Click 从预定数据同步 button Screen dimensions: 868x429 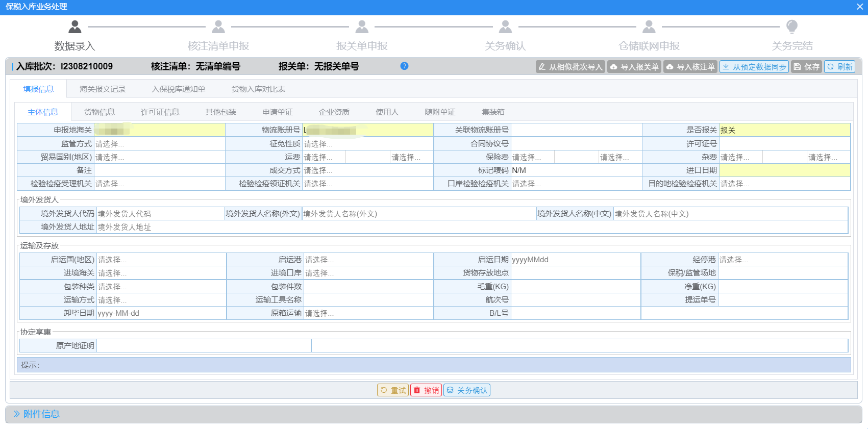[x=754, y=67]
